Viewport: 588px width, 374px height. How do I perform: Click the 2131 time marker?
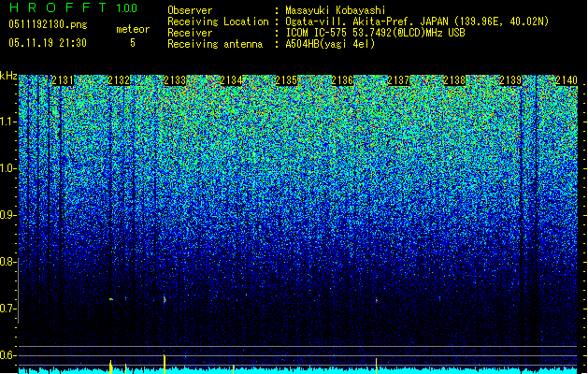click(63, 80)
